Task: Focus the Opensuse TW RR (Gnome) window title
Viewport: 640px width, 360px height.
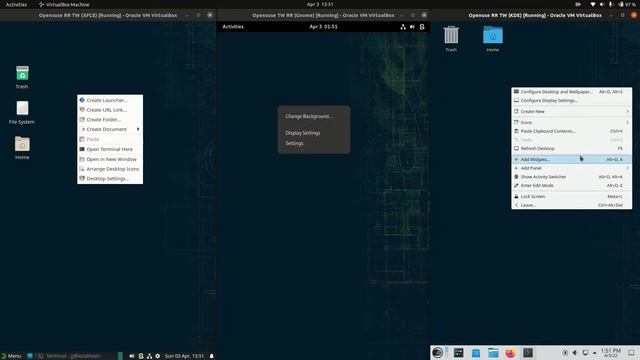Action: pyautogui.click(x=323, y=15)
